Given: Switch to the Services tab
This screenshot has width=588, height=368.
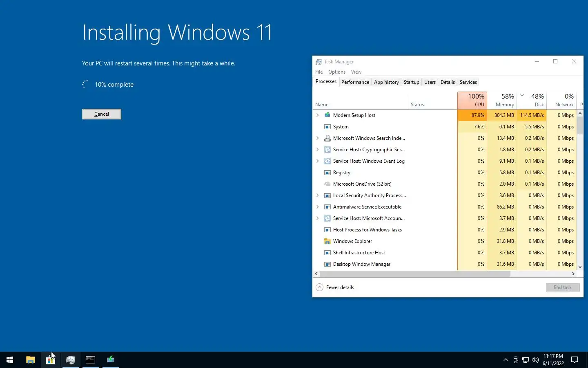Looking at the screenshot, I should tap(468, 82).
